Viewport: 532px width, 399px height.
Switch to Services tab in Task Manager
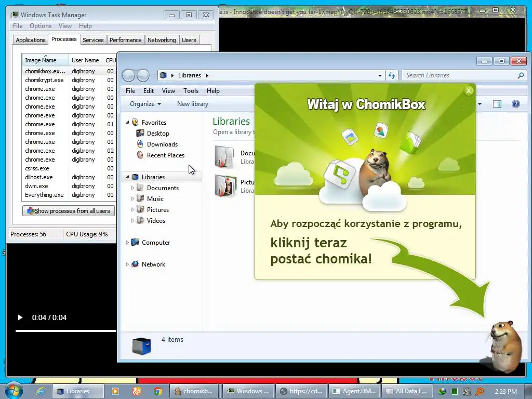click(93, 40)
